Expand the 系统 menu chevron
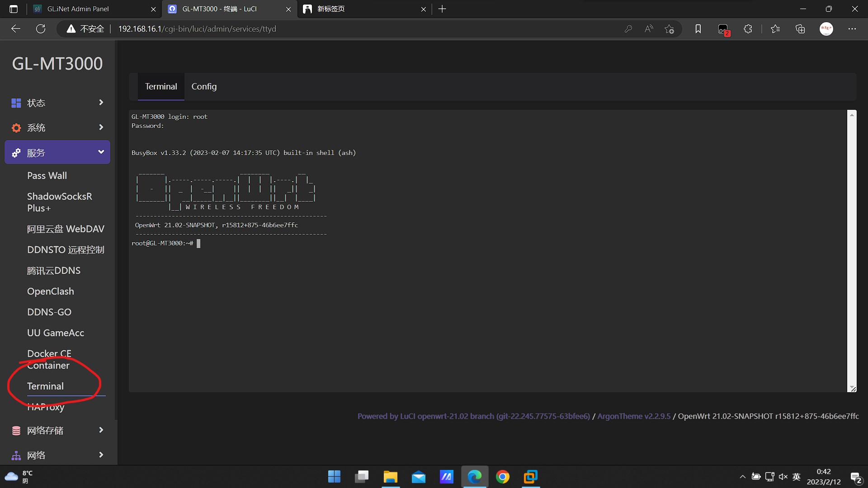868x488 pixels. [x=101, y=127]
